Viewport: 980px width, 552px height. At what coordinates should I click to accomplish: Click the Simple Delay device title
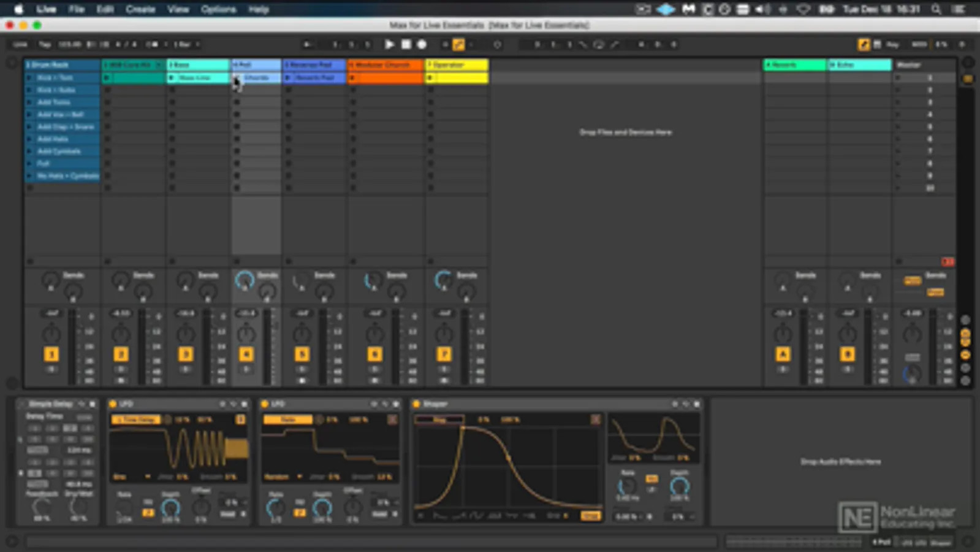pyautogui.click(x=50, y=404)
